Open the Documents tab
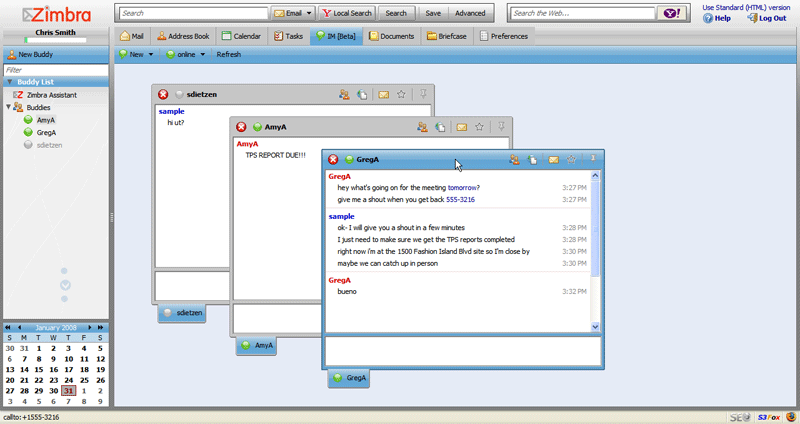 [391, 36]
